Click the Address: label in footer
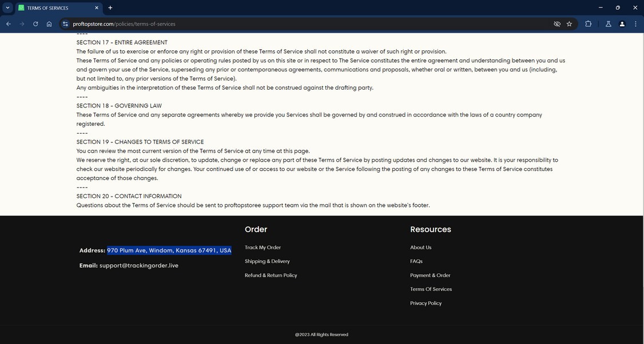Screen dimensions: 644x344 [93, 250]
